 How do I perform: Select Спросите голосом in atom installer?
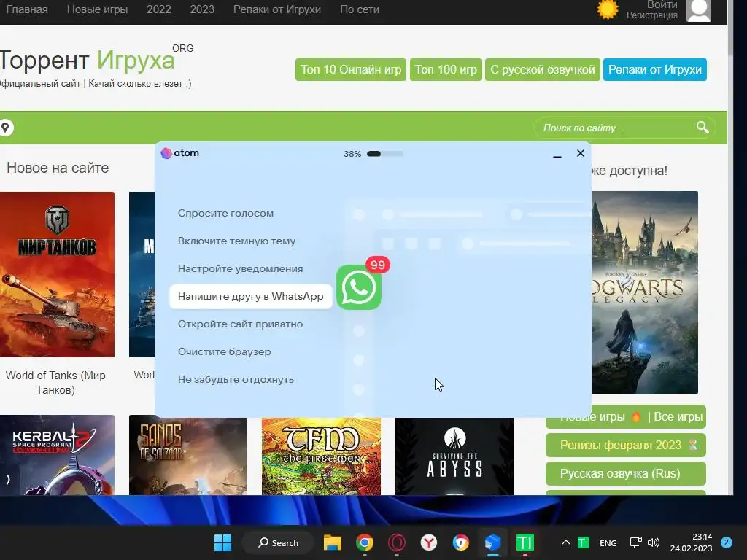tap(226, 214)
